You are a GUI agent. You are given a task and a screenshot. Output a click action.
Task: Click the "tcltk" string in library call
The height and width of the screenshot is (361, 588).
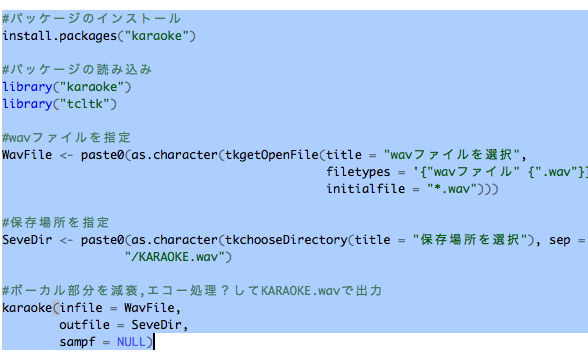[x=84, y=104]
